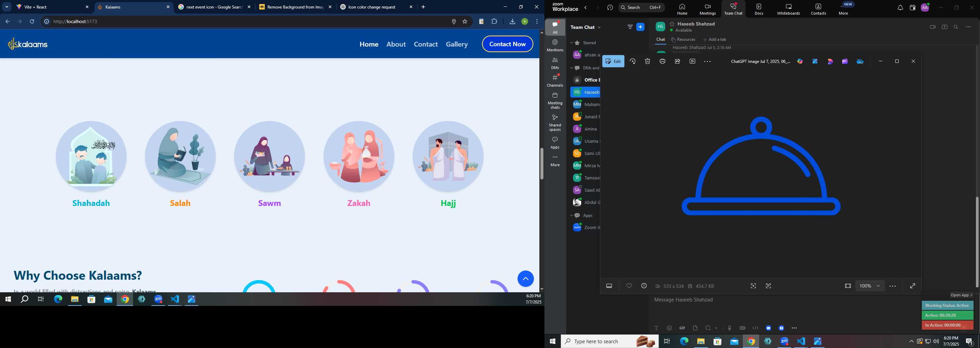
Task: Open Zoom history clock icon
Action: coord(610,7)
